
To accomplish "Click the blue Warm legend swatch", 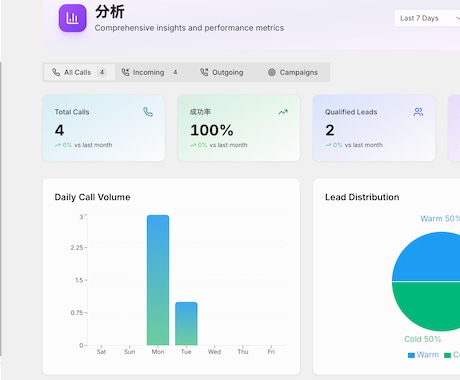I will [411, 355].
